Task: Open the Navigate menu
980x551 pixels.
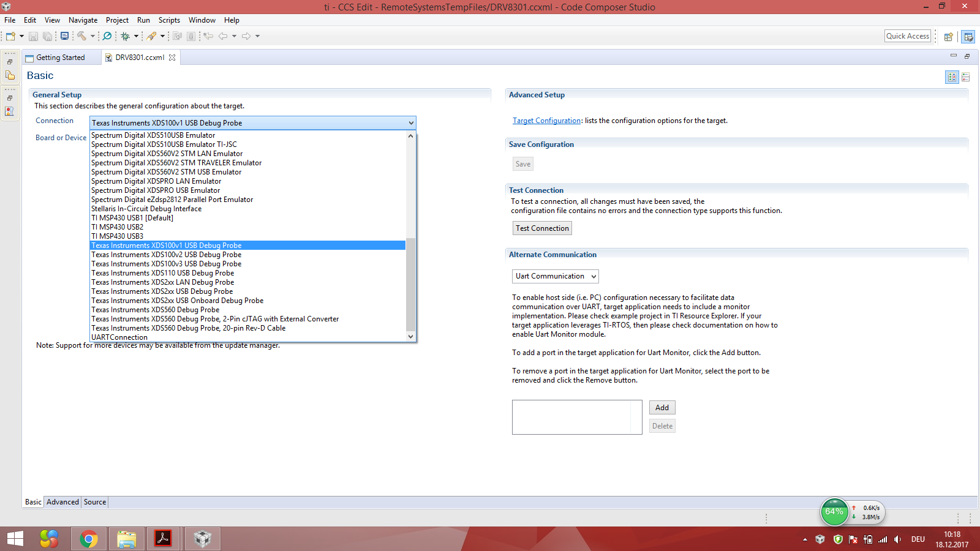Action: 83,20
